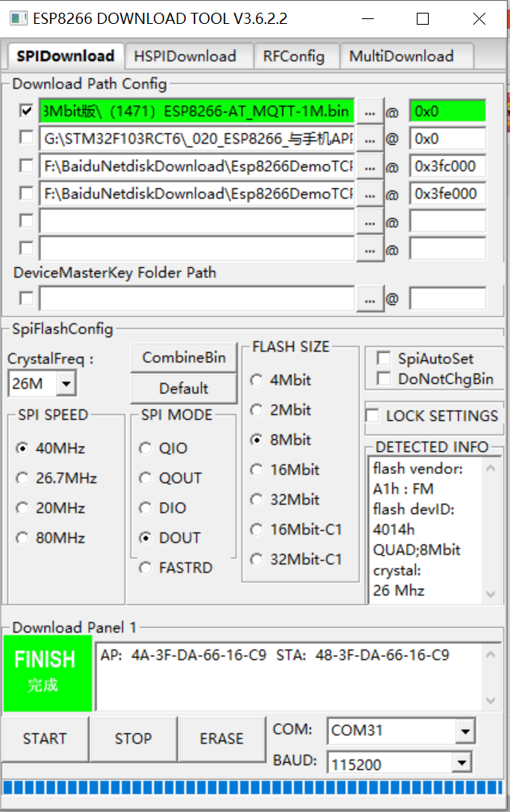Click the 'QUAD;8Mbit' detected info line
Screen dimensions: 510x812
[416, 550]
